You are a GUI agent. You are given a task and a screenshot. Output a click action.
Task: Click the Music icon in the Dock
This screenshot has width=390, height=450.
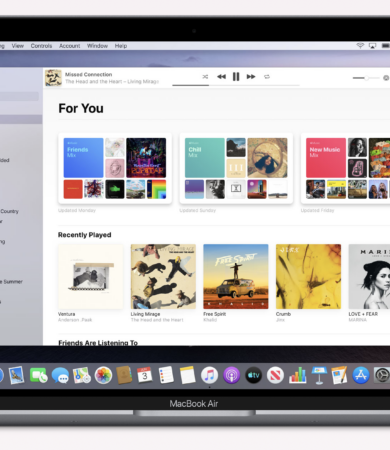tap(209, 376)
